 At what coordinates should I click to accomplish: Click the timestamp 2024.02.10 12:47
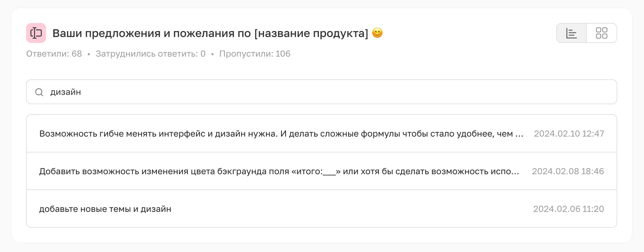coord(569,133)
